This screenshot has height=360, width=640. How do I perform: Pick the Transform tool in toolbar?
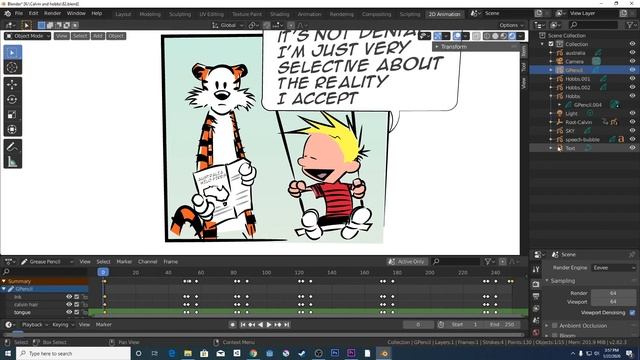tap(12, 129)
